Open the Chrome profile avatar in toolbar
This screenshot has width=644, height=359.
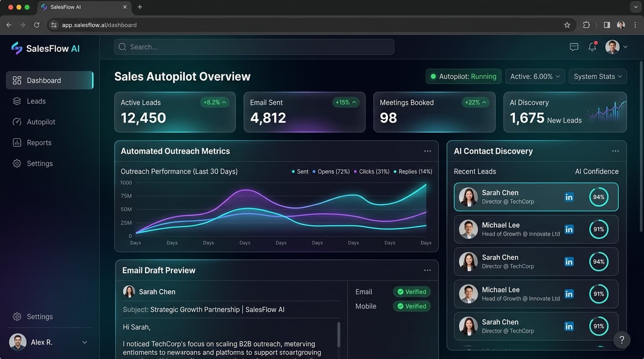pos(621,25)
